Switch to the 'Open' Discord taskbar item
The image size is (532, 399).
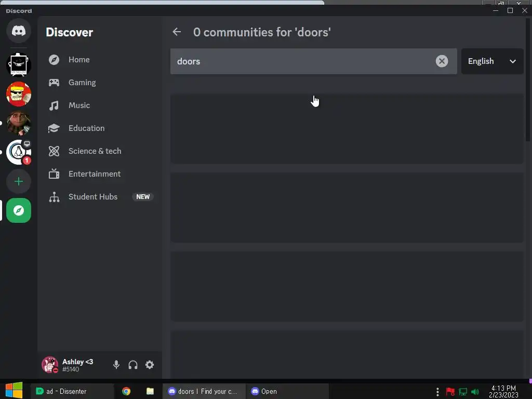287,391
